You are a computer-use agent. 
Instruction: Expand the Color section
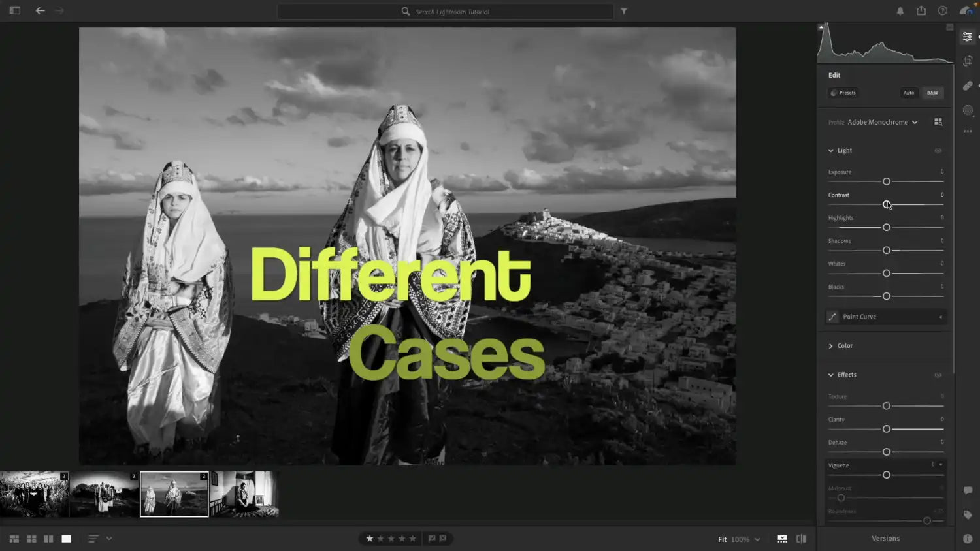[x=830, y=345]
